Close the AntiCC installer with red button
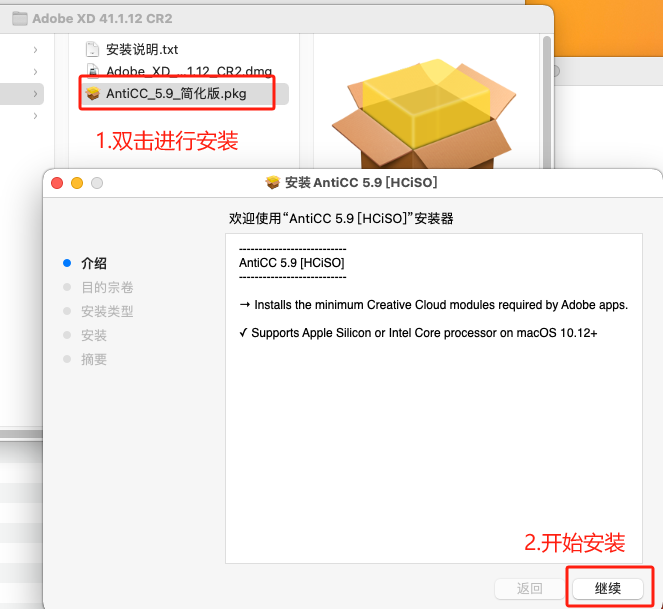Image resolution: width=663 pixels, height=609 pixels. pos(57,183)
